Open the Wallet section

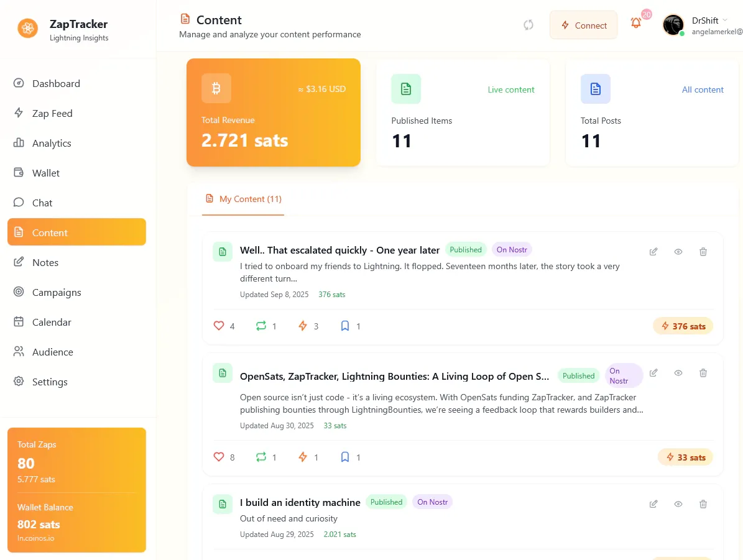[76, 173]
